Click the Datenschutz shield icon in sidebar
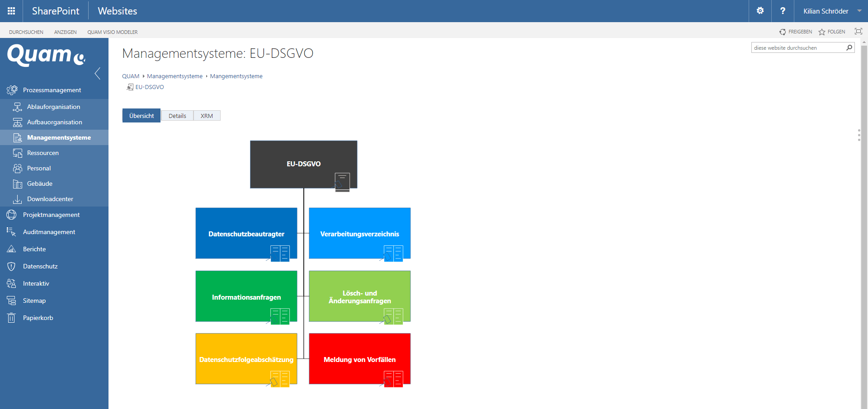Viewport: 868px width, 409px height. tap(11, 267)
